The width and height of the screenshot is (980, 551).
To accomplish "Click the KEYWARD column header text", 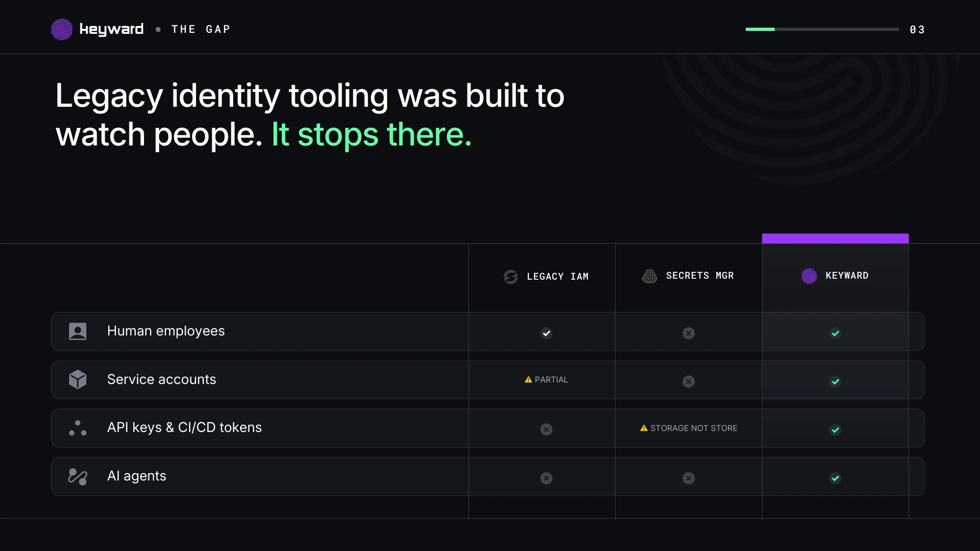I will (x=847, y=276).
